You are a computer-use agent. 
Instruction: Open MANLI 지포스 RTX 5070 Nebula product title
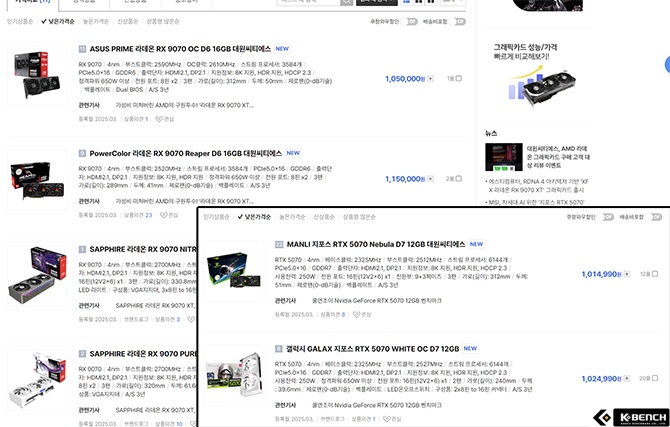click(376, 244)
